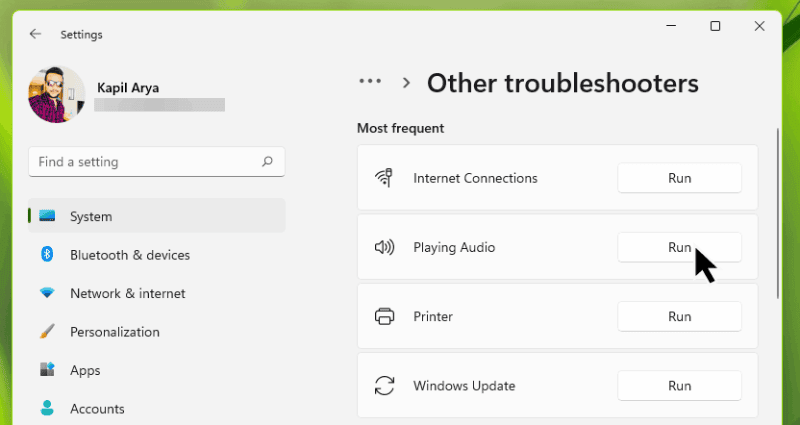This screenshot has height=425, width=800.
Task: Click the Accounts person icon
Action: (46, 408)
